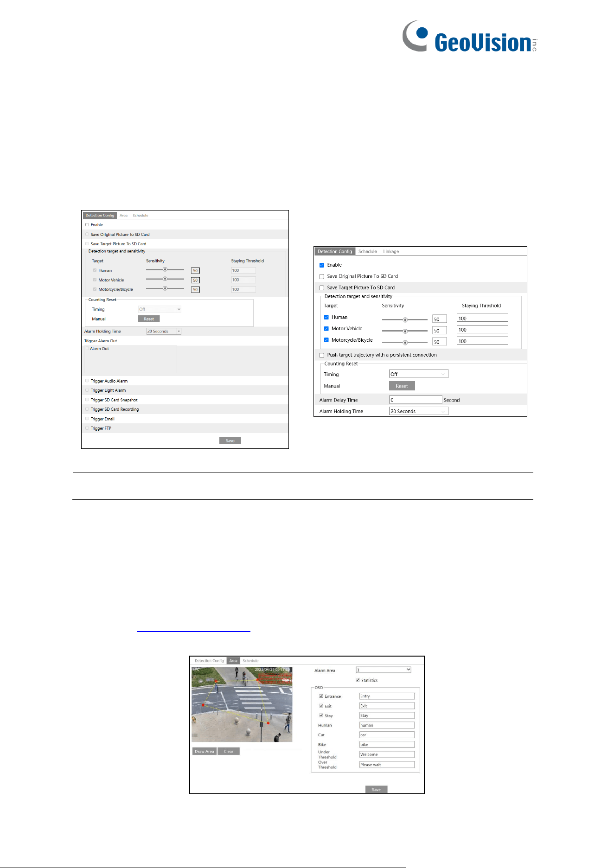Expand the Alarm Area dropdown showing 1
This screenshot has width=614, height=868.
[x=384, y=670]
